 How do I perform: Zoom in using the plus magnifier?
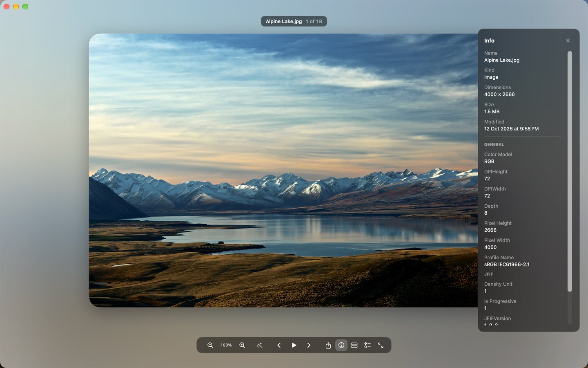[x=242, y=345]
